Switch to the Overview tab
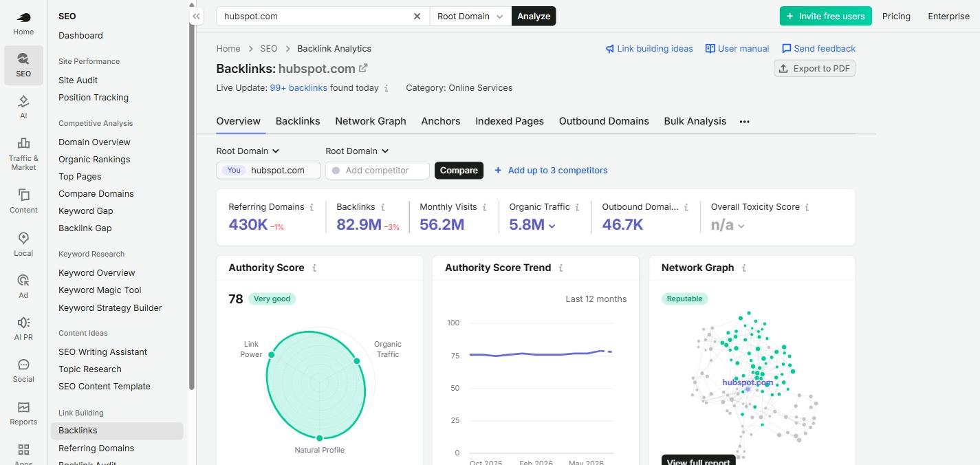This screenshot has height=465, width=980. 238,121
